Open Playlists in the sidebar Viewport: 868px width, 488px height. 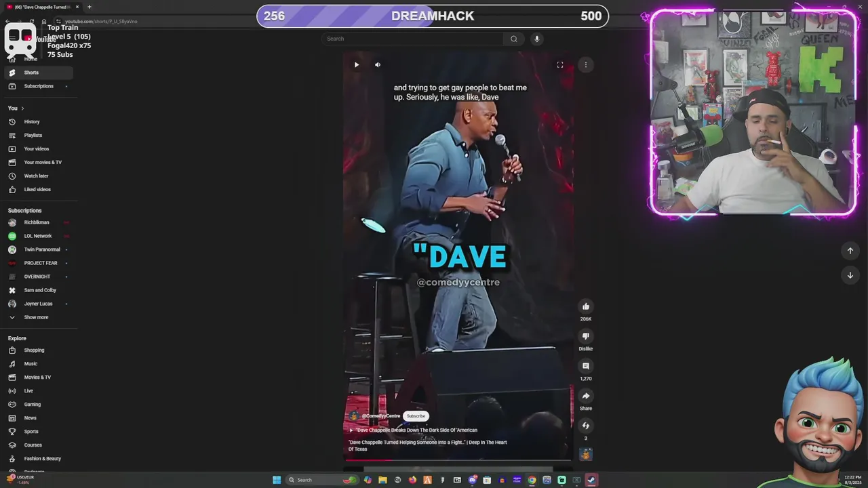pos(38,136)
